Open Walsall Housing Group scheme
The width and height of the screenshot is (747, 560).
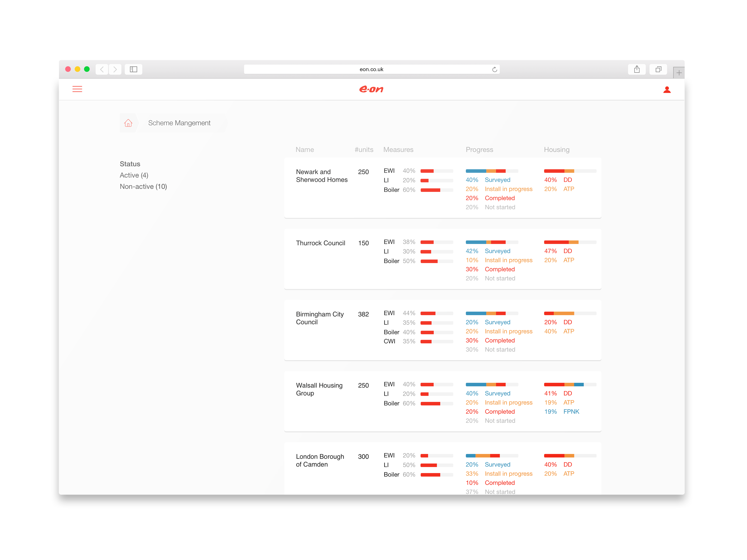(x=319, y=389)
